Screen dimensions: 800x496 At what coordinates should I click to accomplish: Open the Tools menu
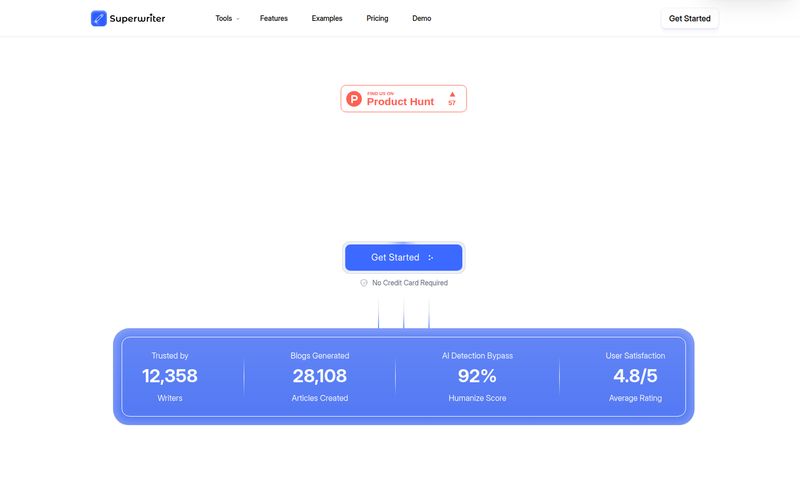tap(223, 18)
